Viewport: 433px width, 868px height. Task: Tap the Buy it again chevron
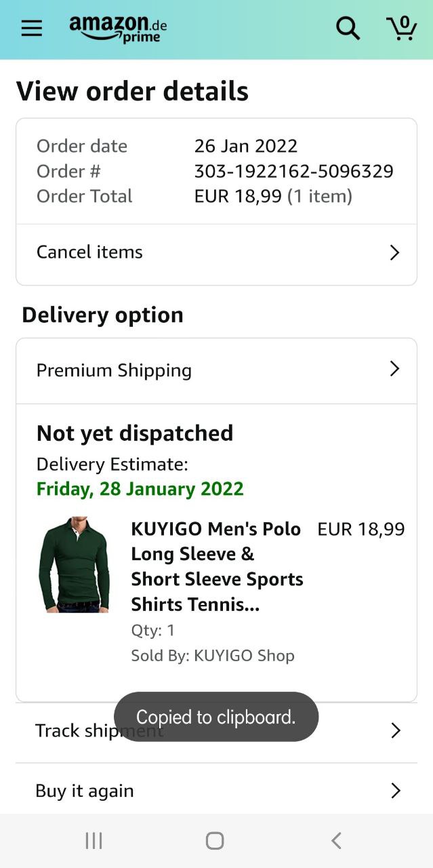pyautogui.click(x=396, y=791)
